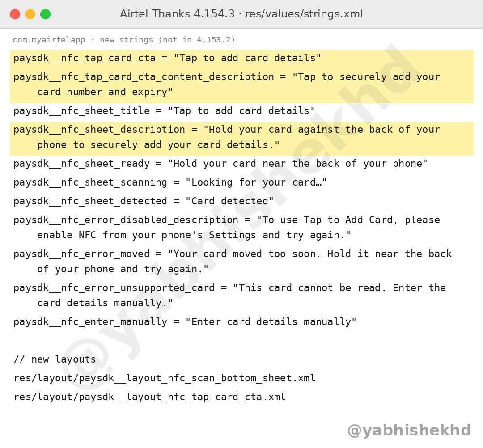Click the paysdk__nfc_sheet_detected "Card detected" line
Viewport: 483px width, 448px height.
click(144, 201)
